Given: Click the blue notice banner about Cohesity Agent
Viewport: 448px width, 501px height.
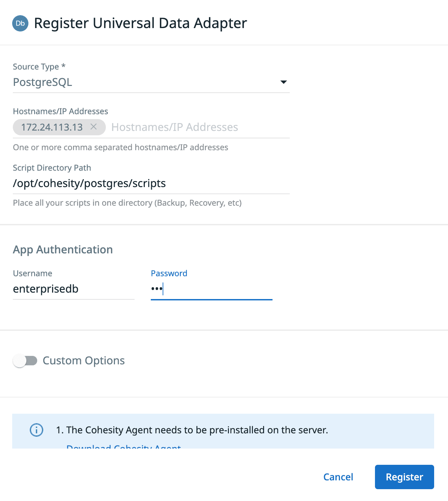Looking at the screenshot, I should [223, 430].
